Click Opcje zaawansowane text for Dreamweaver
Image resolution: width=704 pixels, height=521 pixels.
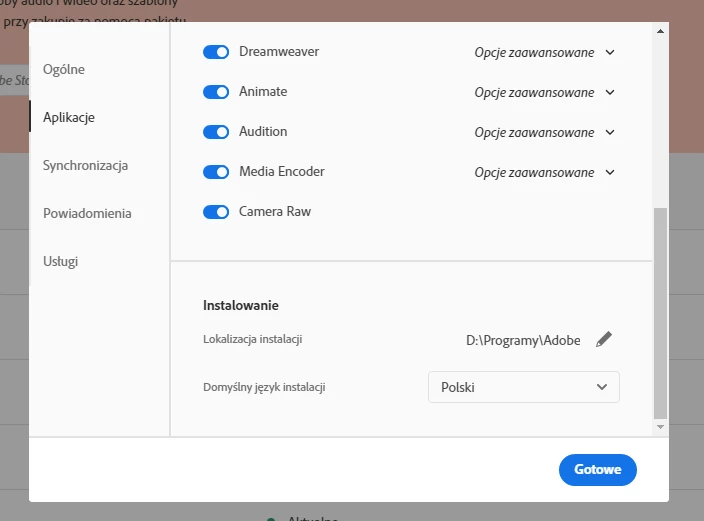(534, 53)
